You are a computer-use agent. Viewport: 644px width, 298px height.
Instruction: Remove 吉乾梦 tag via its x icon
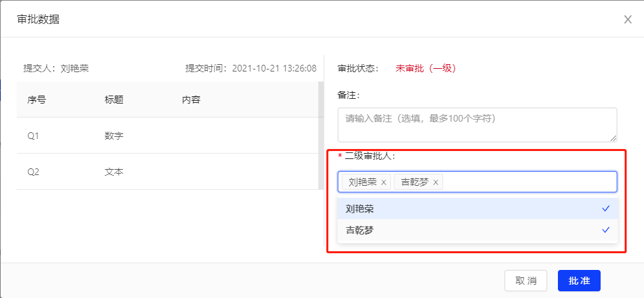coord(436,182)
